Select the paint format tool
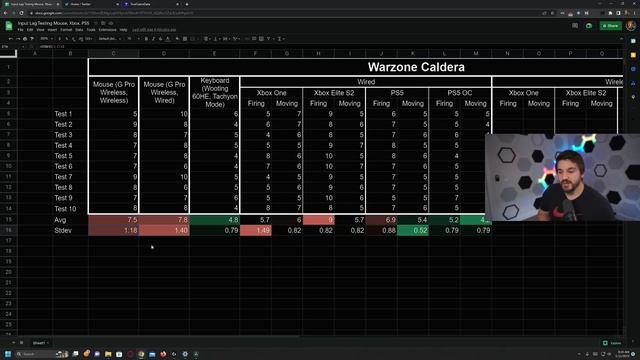Image resolution: width=640 pixels, height=360 pixels. pos(32,39)
